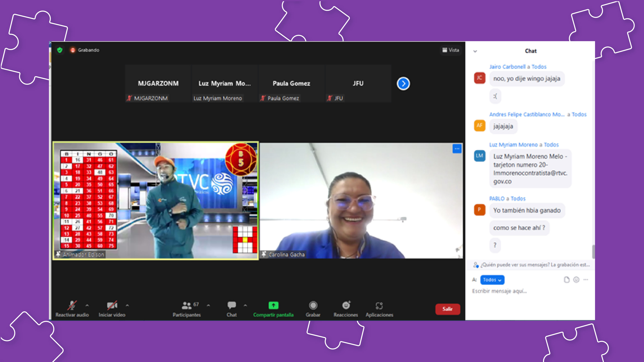
Task: Collapse the Chat panel chevron
Action: pos(475,51)
